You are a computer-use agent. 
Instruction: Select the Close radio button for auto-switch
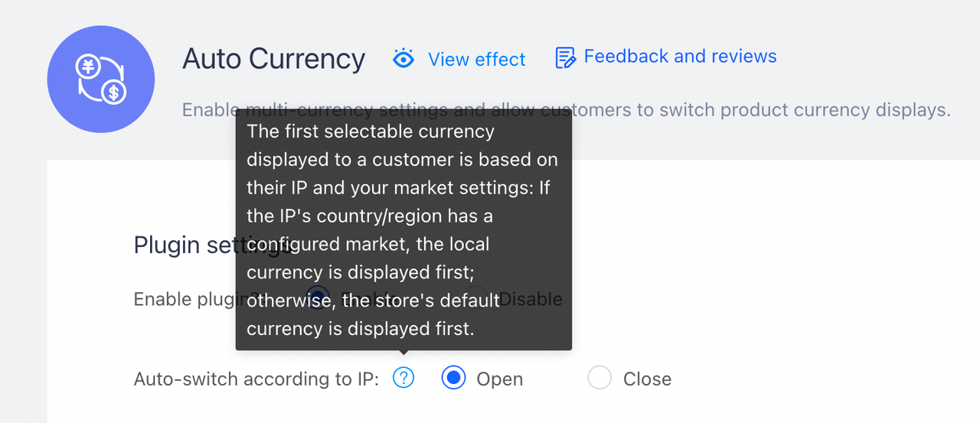[x=599, y=378]
